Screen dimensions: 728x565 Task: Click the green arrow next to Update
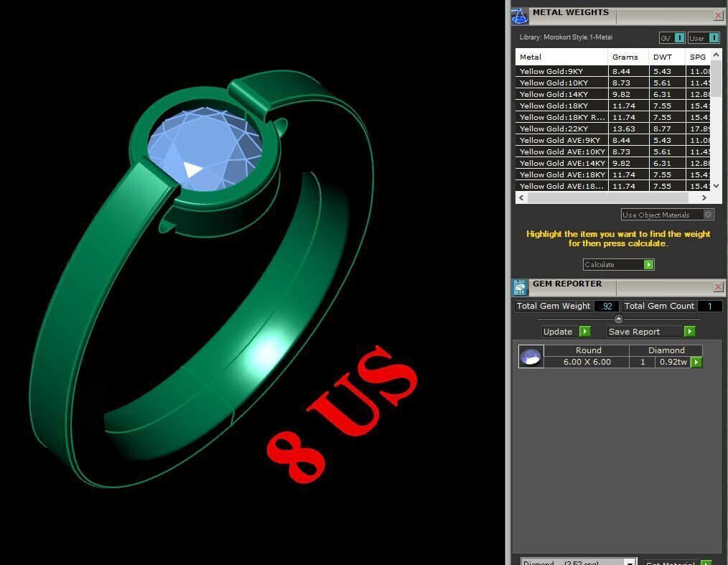pyautogui.click(x=585, y=332)
